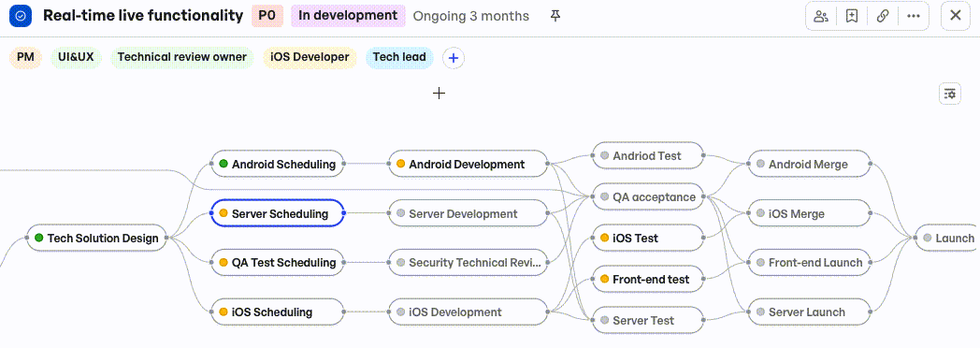980x348 pixels.
Task: Open the members icon in top toolbar
Action: [821, 16]
